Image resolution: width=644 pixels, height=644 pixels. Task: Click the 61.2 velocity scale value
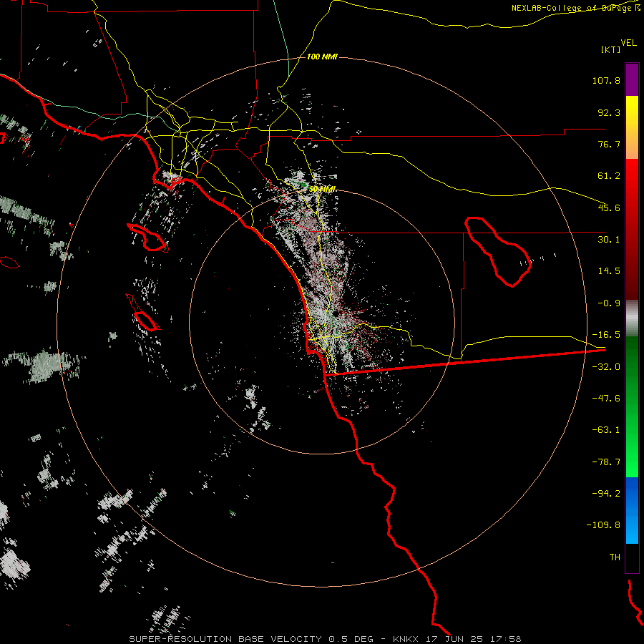tap(609, 176)
